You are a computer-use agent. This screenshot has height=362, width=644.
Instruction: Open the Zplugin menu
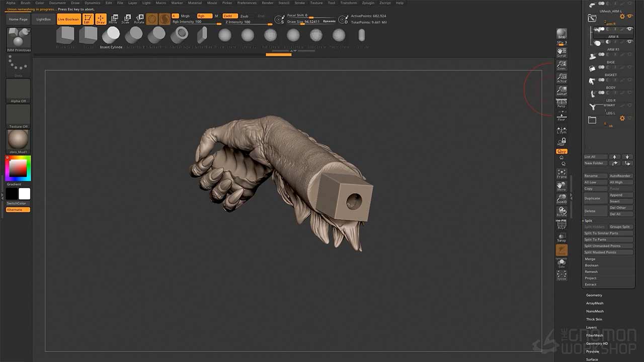click(368, 3)
